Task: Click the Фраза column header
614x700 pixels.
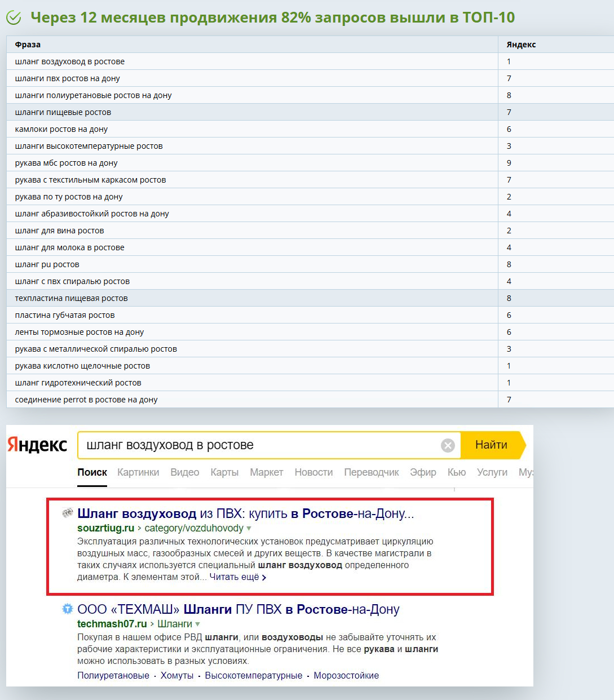Action: [252, 45]
